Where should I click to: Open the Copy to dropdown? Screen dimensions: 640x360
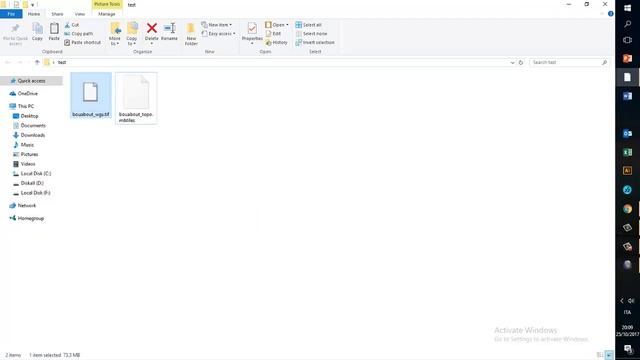pos(132,34)
